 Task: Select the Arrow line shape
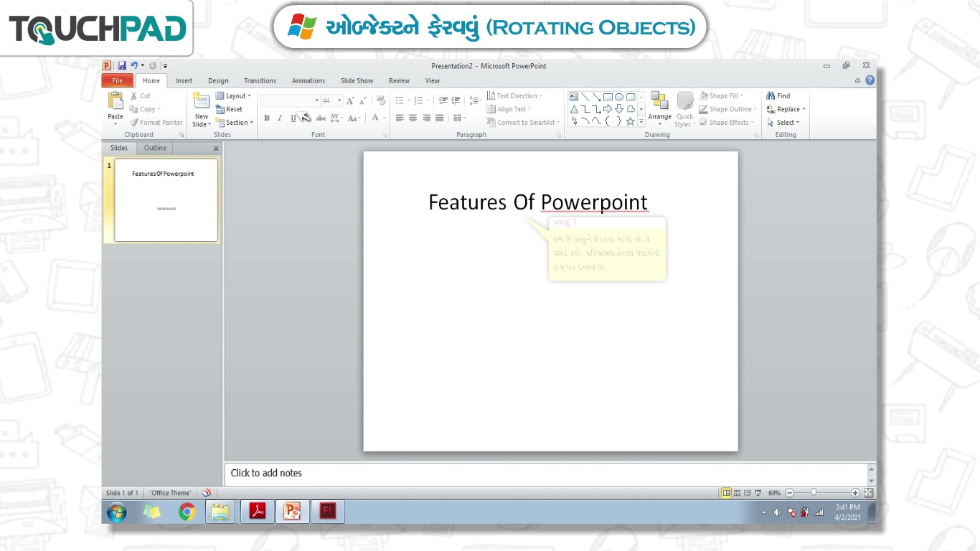coord(597,97)
